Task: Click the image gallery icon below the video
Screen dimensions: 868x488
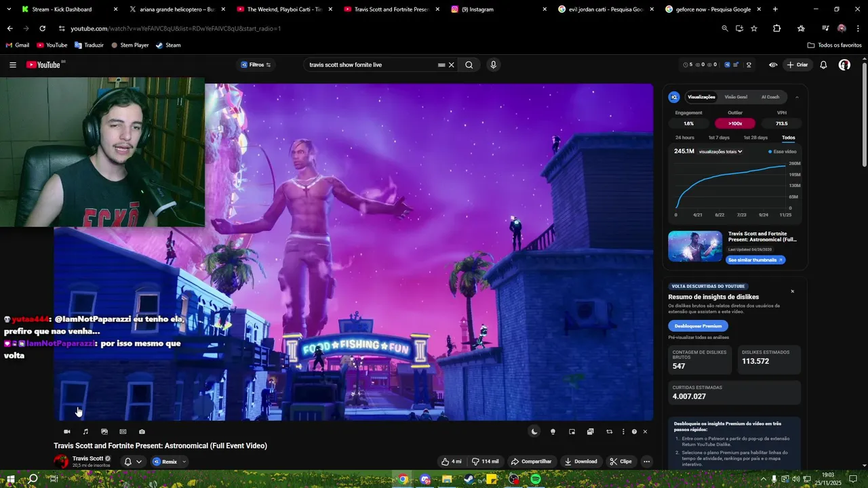Action: [x=104, y=432]
